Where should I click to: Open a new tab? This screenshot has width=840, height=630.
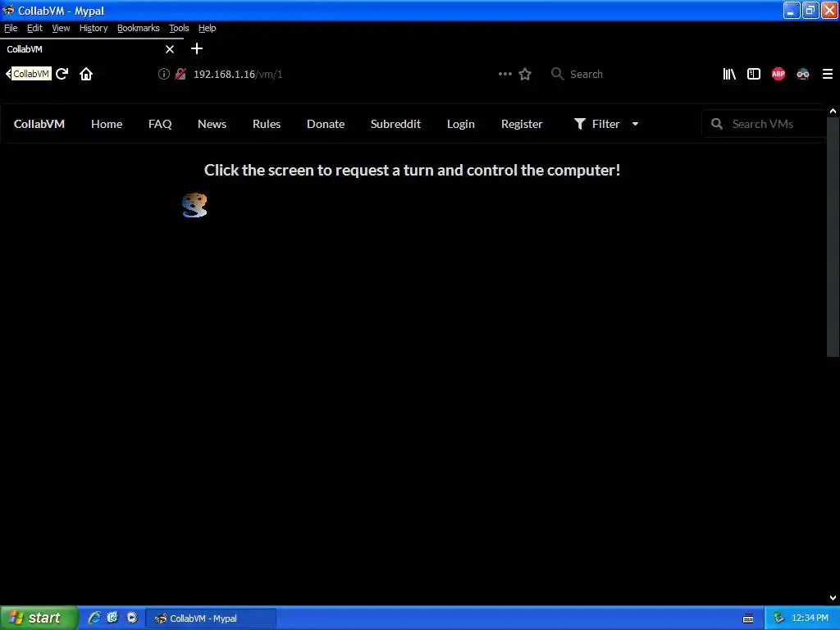point(197,48)
